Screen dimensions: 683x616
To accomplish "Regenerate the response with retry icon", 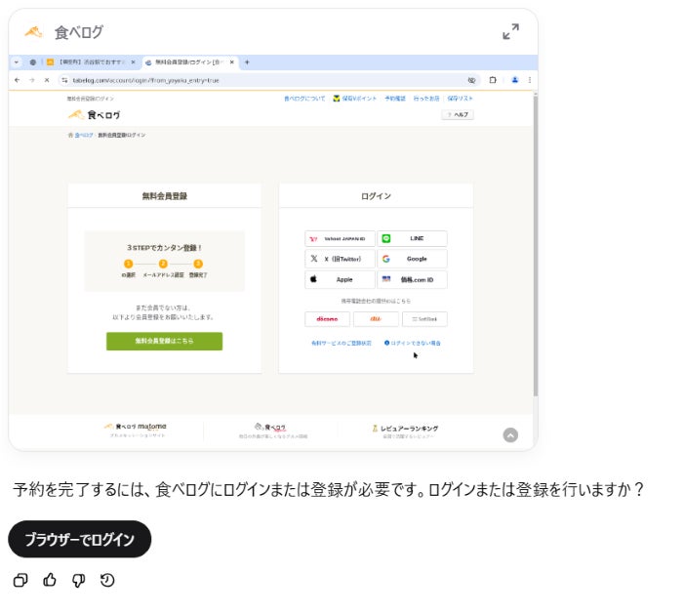I will (x=107, y=580).
